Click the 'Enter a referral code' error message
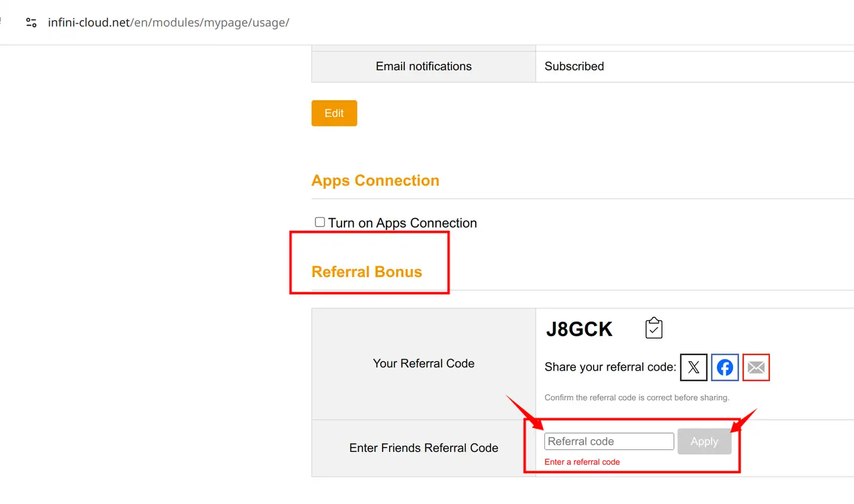854x504 pixels. pos(582,462)
